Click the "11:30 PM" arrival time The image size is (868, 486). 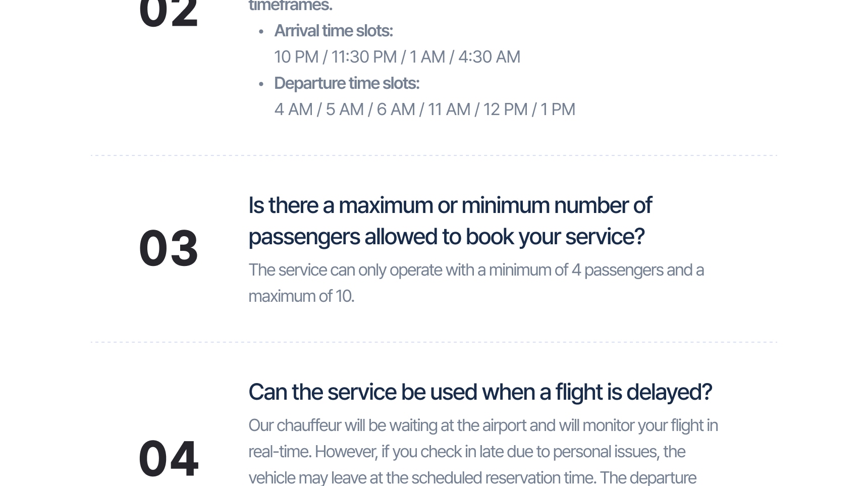(x=364, y=57)
